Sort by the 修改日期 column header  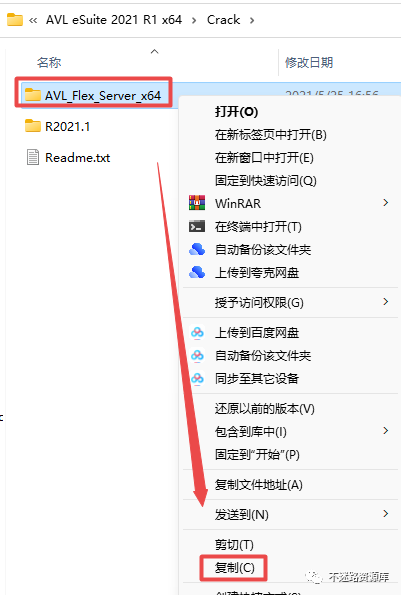(x=309, y=62)
